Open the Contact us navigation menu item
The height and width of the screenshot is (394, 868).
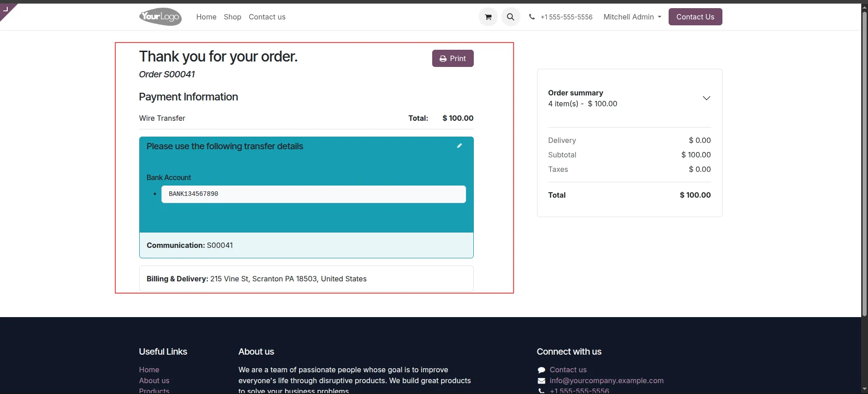click(x=267, y=17)
